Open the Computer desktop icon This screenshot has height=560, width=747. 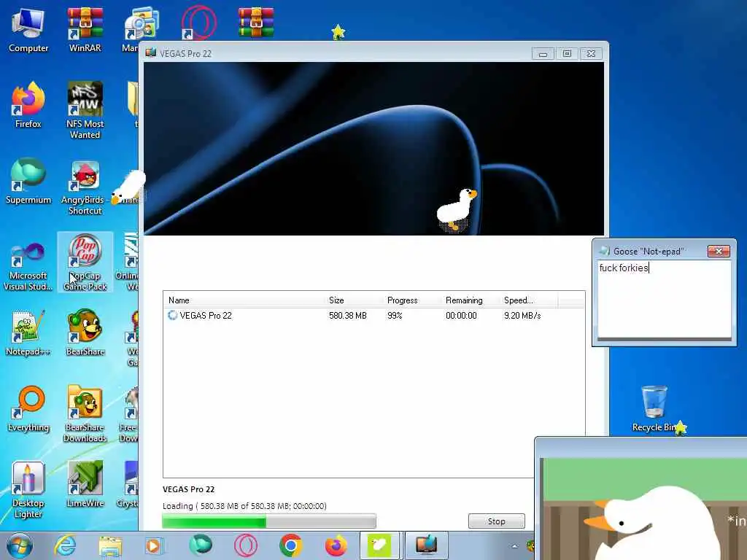click(x=28, y=29)
